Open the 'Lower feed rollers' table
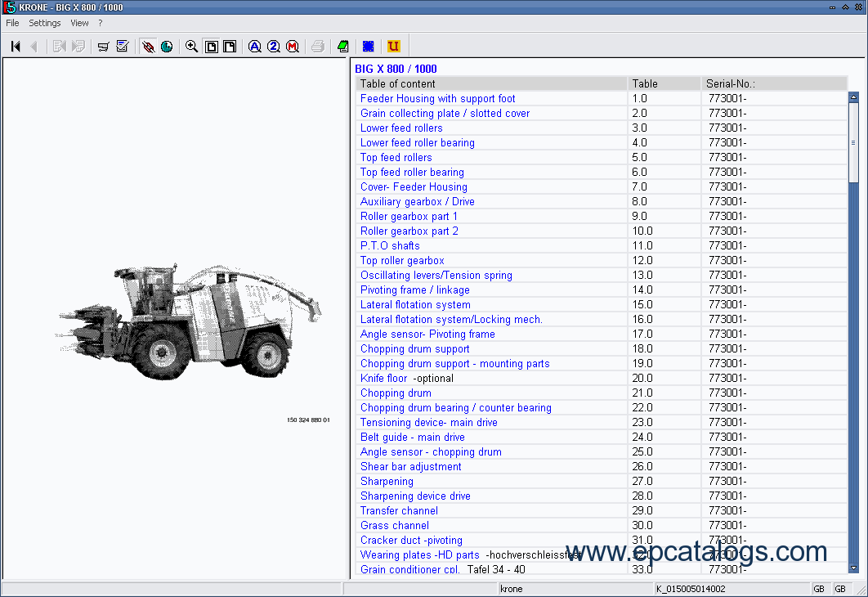 [x=401, y=128]
